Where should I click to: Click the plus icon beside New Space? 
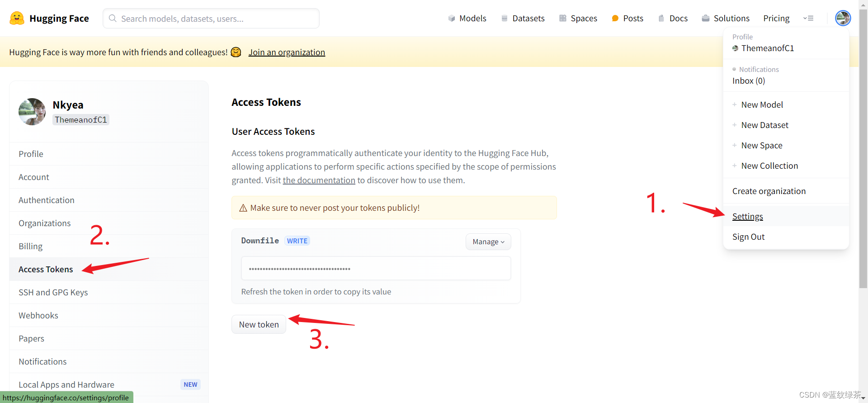pyautogui.click(x=735, y=145)
